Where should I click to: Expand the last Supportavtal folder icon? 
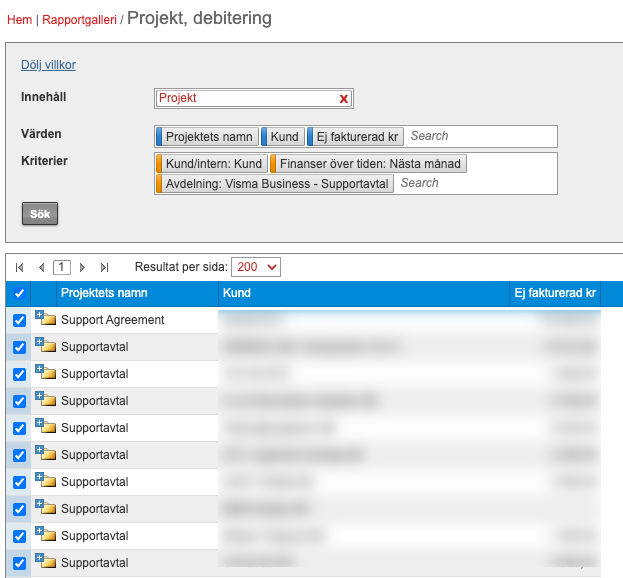[x=45, y=561]
